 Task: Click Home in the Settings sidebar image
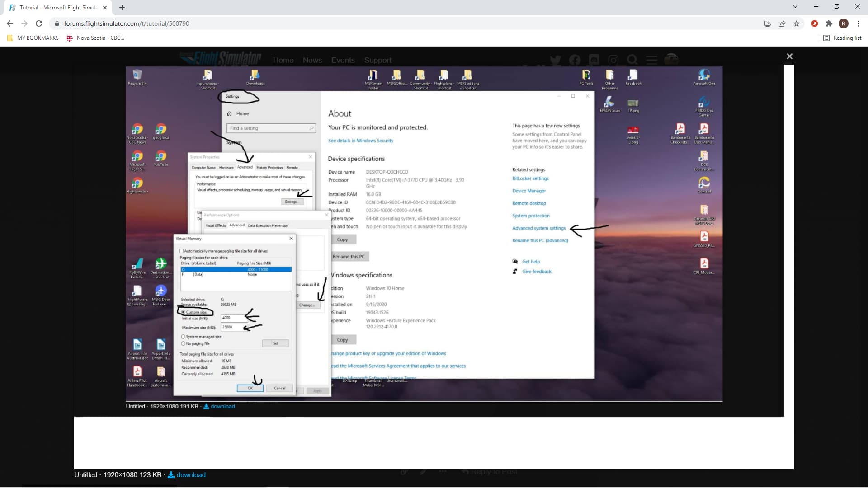pyautogui.click(x=238, y=113)
